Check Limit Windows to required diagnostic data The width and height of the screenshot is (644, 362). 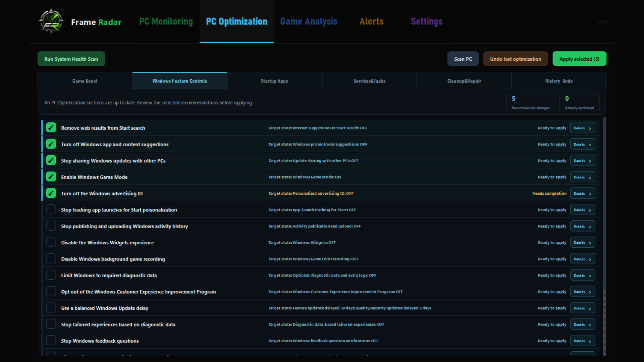51,275
